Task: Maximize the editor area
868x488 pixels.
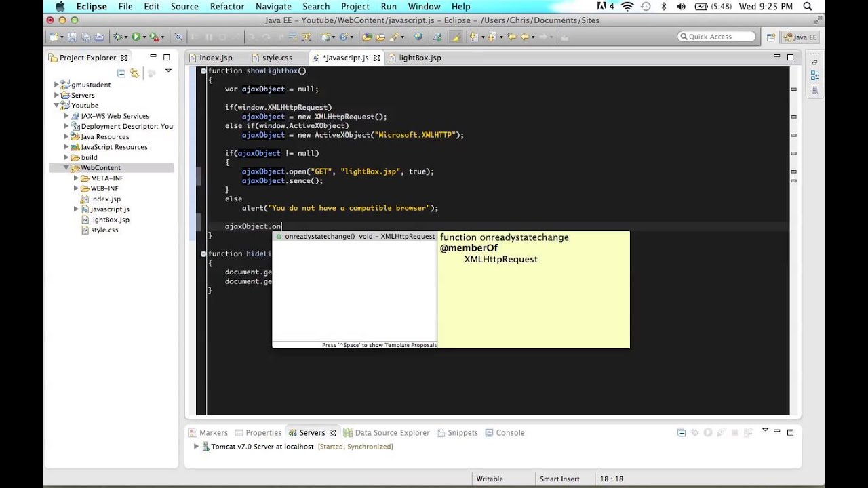Action: point(790,58)
